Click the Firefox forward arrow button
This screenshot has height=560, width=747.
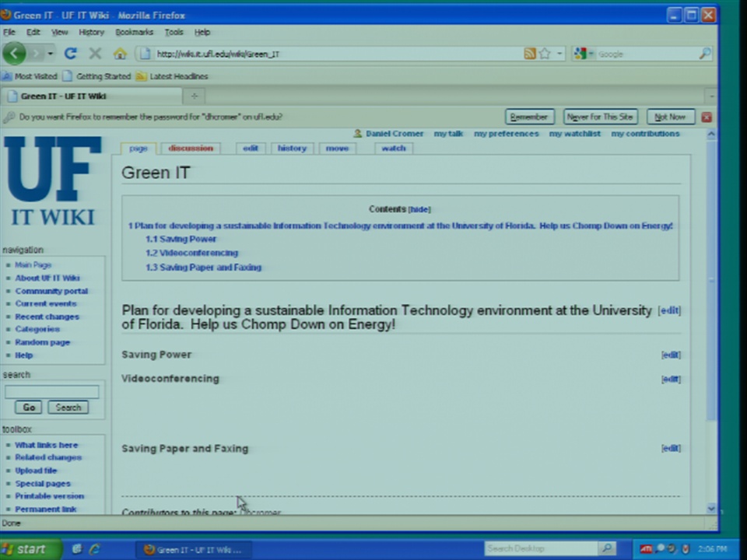point(37,54)
